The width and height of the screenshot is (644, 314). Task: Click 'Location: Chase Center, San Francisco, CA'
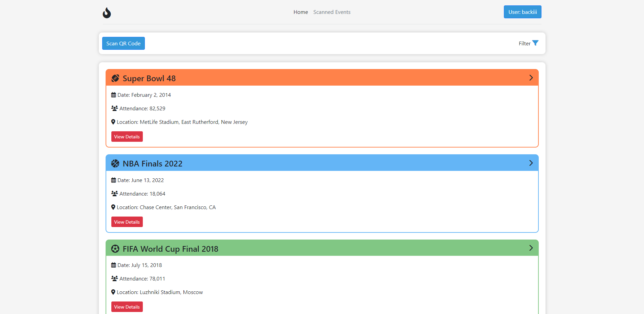point(166,207)
